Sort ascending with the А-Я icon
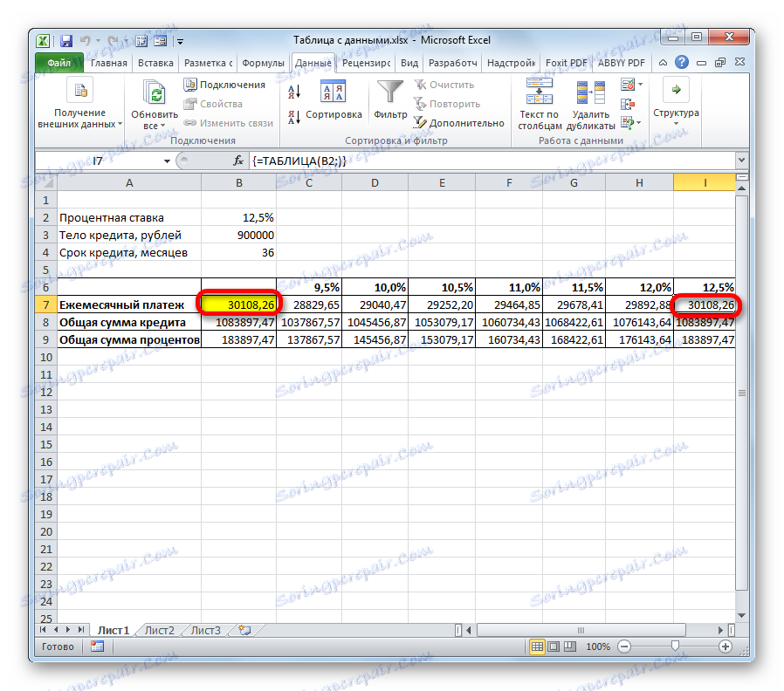The height and width of the screenshot is (691, 784). click(x=294, y=91)
